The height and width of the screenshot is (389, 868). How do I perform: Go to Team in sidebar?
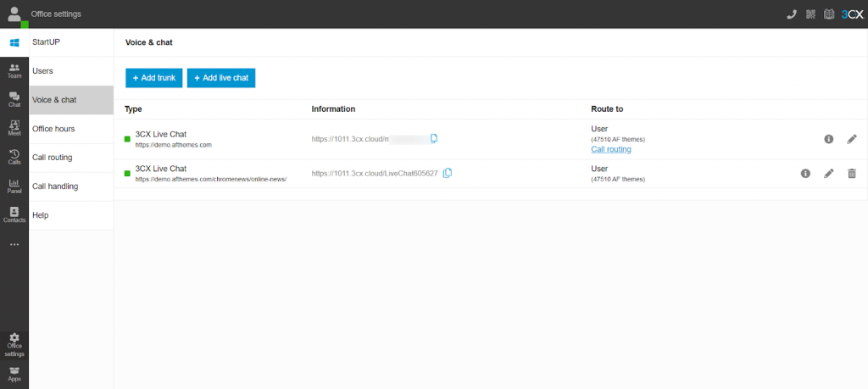pyautogui.click(x=14, y=71)
